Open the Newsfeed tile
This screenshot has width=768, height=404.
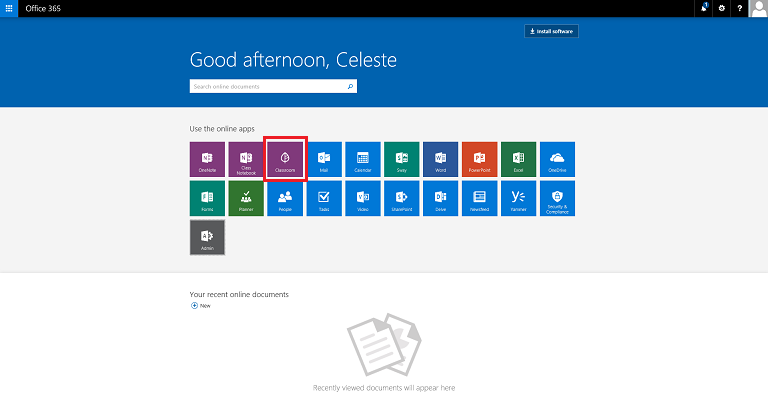point(480,198)
